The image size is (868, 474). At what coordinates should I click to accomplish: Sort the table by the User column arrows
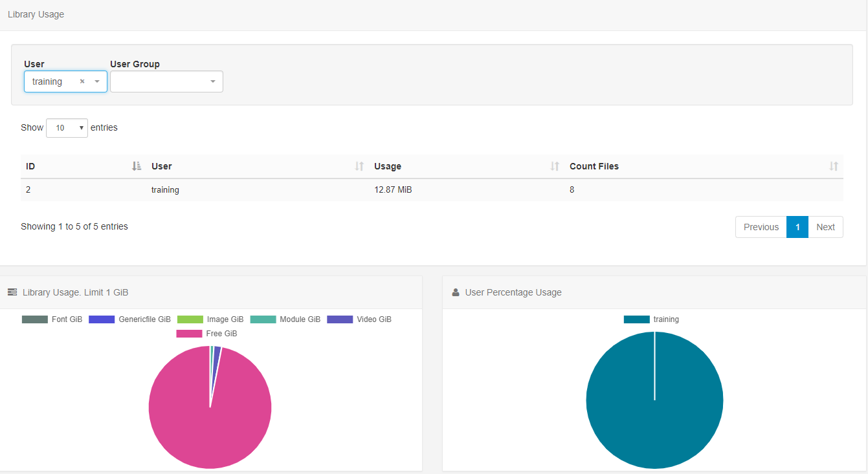(x=359, y=166)
